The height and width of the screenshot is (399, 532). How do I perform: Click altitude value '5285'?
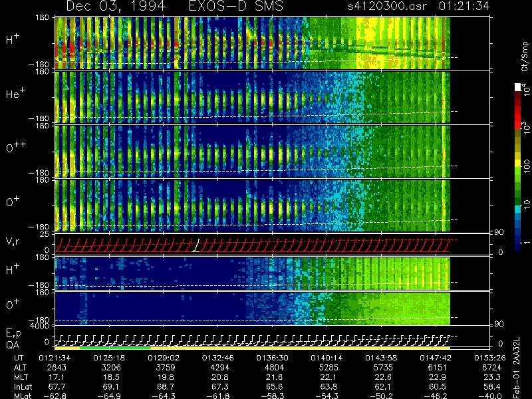329,368
